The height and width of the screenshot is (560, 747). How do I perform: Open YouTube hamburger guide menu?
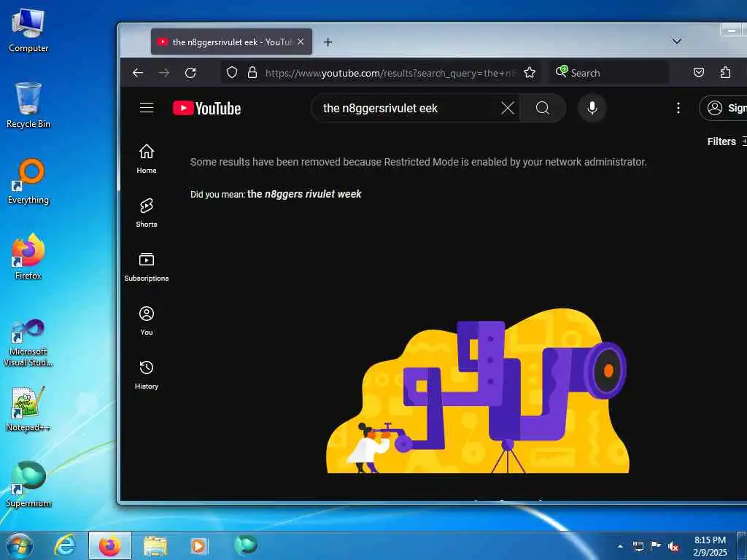(147, 108)
